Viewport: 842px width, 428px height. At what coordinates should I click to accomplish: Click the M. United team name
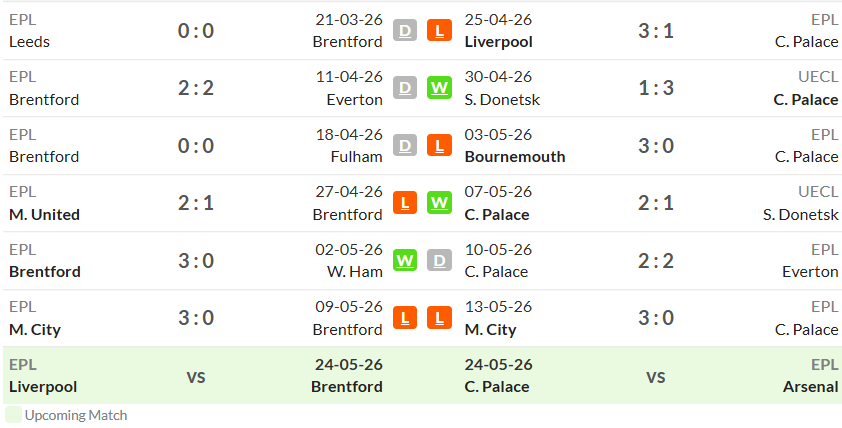(45, 214)
